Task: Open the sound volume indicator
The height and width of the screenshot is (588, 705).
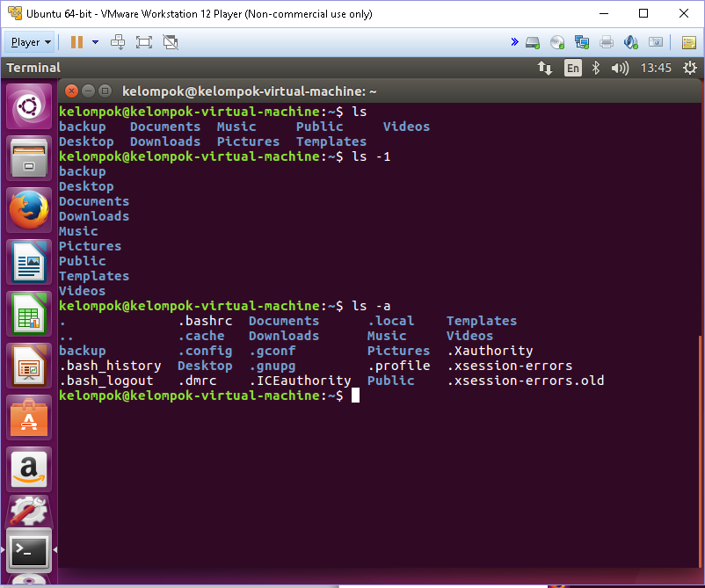Action: click(620, 68)
